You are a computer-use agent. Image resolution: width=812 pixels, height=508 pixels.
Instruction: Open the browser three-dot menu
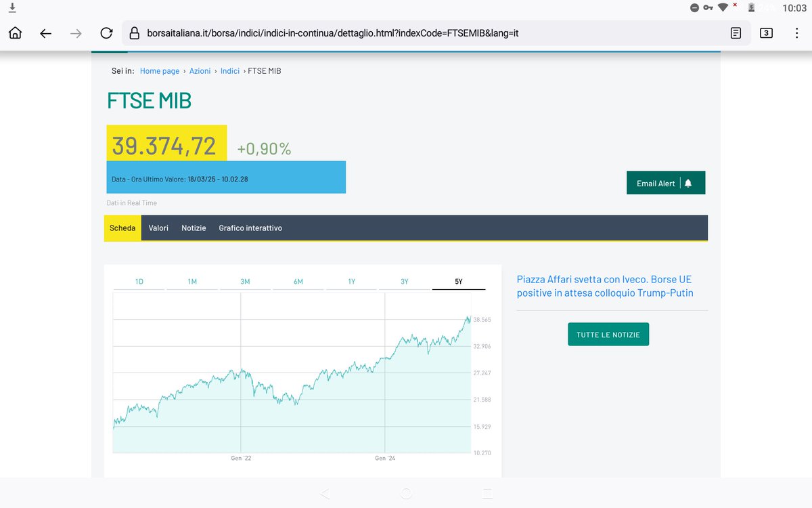(x=796, y=33)
